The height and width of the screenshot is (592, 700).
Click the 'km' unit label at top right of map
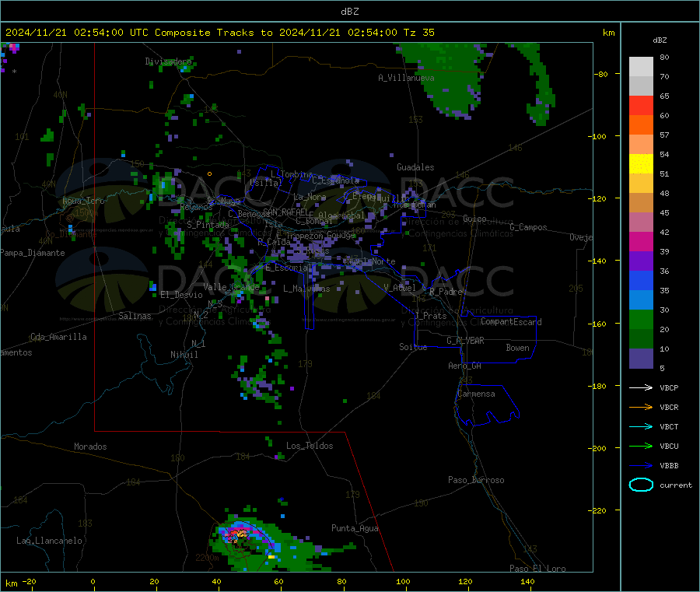(608, 33)
